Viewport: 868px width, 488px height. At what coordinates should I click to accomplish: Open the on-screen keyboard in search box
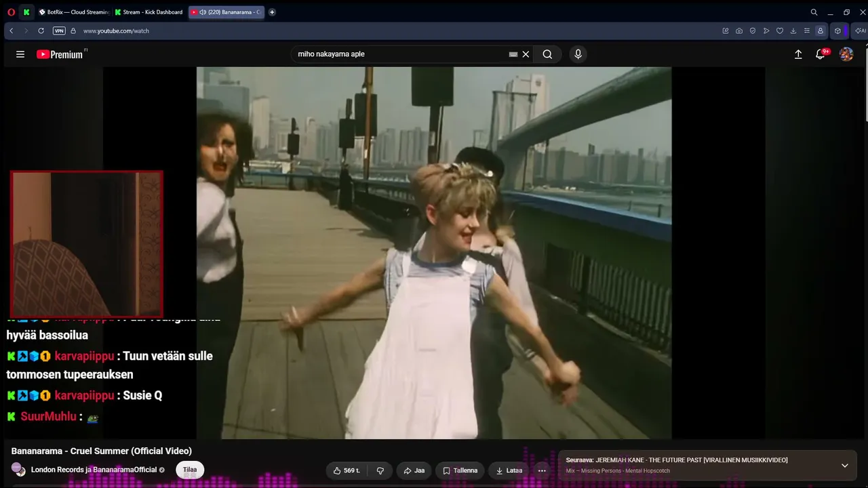tap(513, 54)
